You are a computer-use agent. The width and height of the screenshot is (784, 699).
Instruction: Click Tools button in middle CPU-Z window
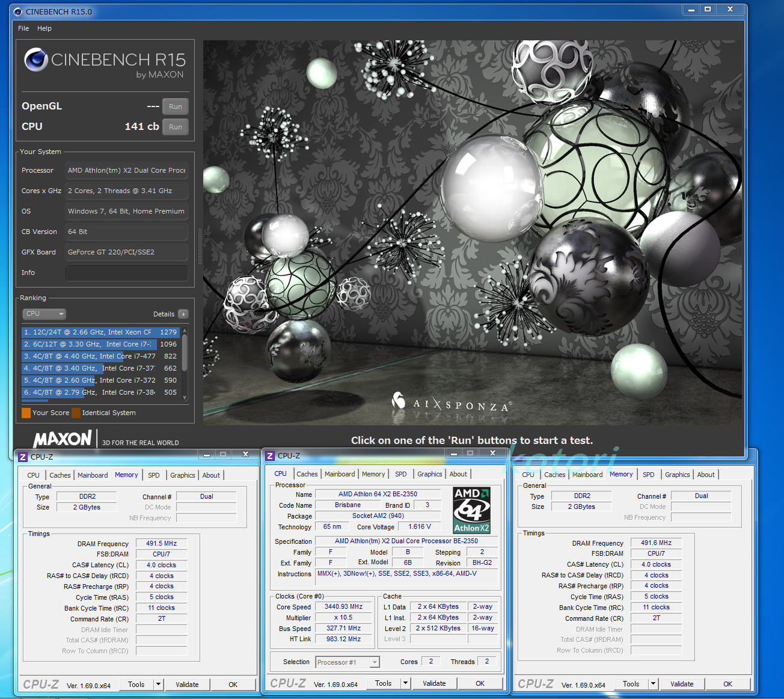pos(384,683)
